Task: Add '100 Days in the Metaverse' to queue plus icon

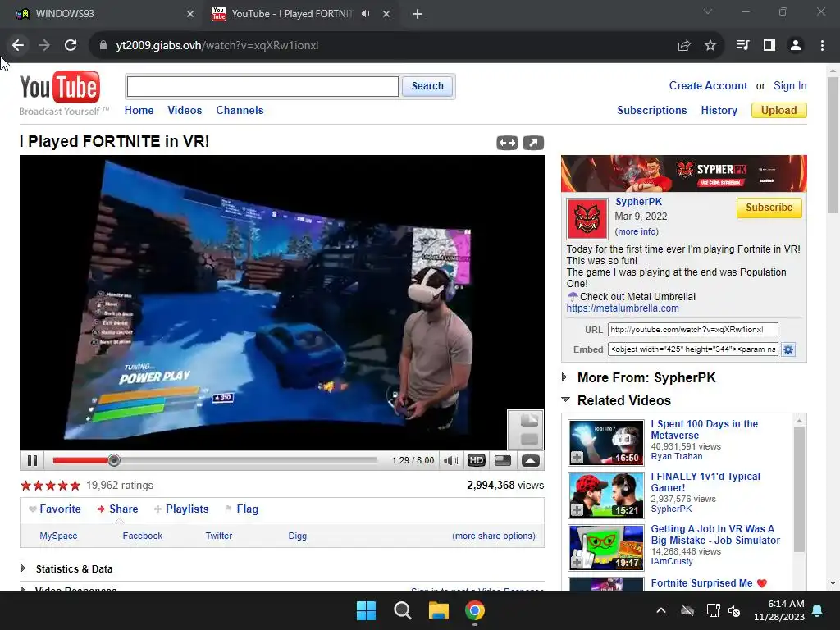Action: pos(577,458)
